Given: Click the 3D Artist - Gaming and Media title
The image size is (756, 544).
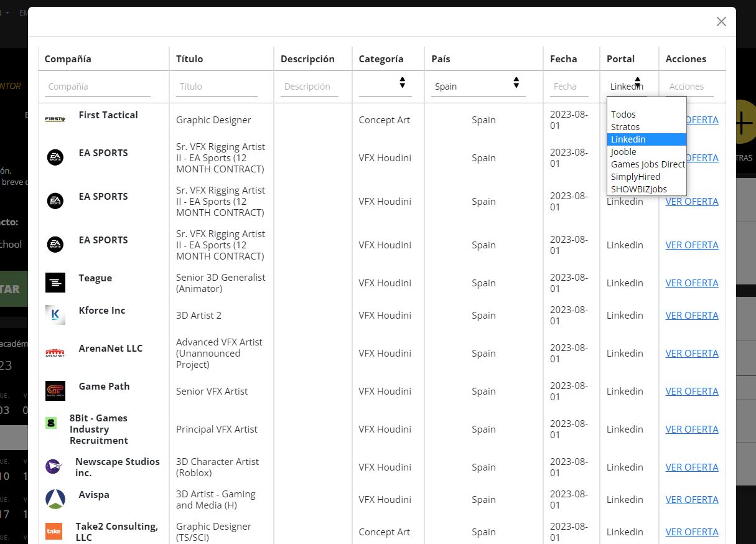Looking at the screenshot, I should pyautogui.click(x=216, y=499).
